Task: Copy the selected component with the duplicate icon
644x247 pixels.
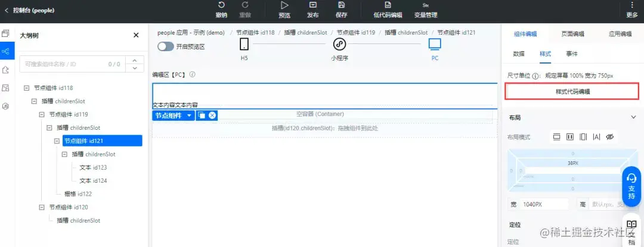Action: click(202, 115)
